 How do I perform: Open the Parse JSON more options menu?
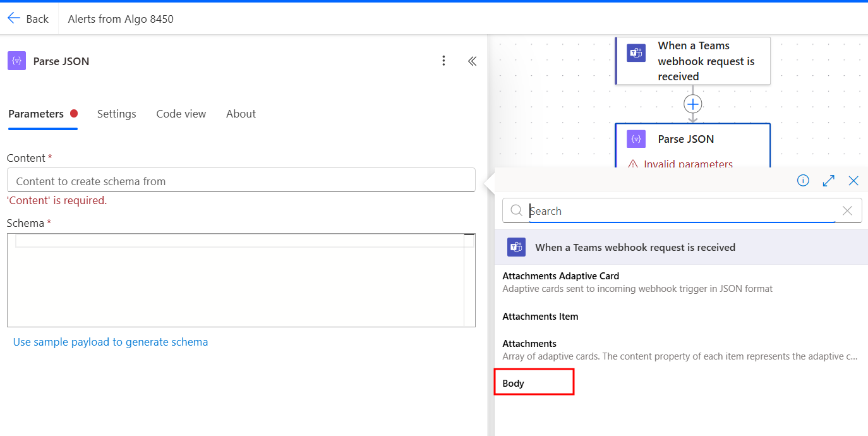443,61
